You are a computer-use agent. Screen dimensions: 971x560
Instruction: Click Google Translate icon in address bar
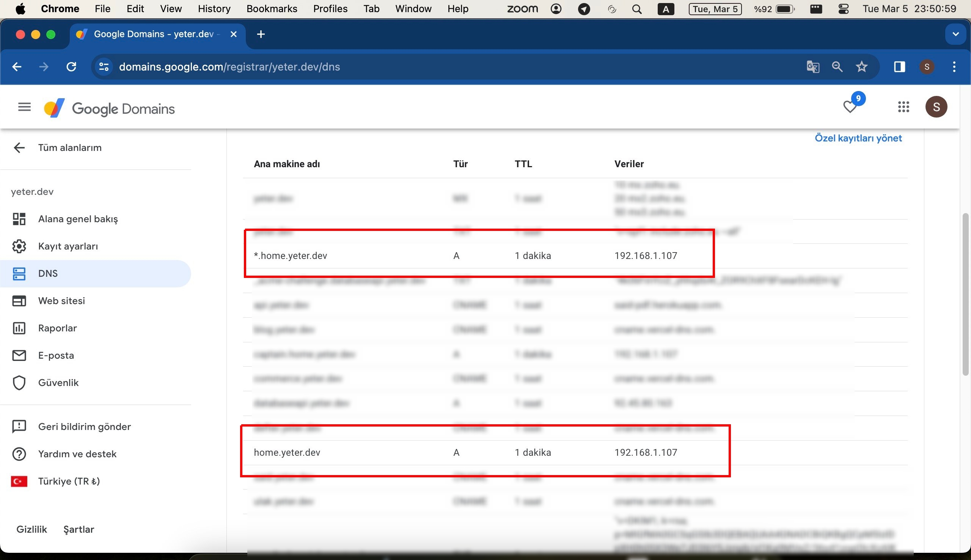(x=813, y=67)
